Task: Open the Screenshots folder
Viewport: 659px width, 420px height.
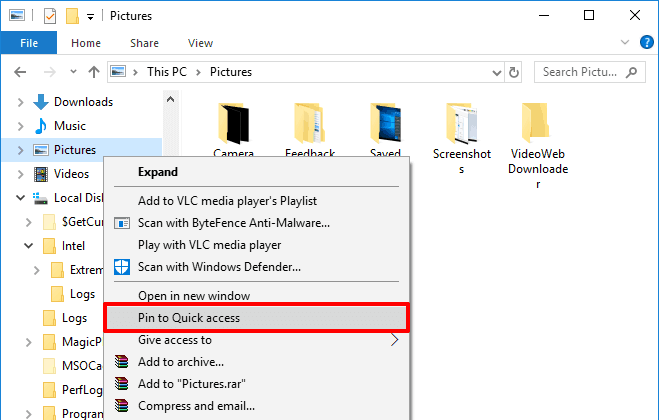Action: 461,123
